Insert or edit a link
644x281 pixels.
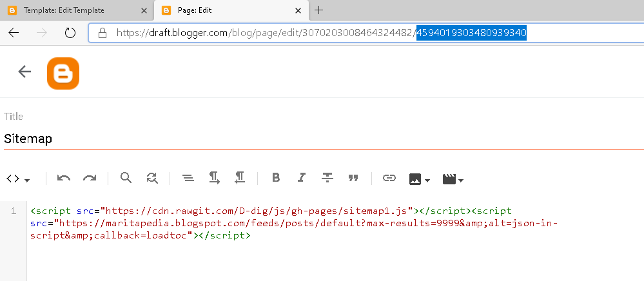click(389, 178)
